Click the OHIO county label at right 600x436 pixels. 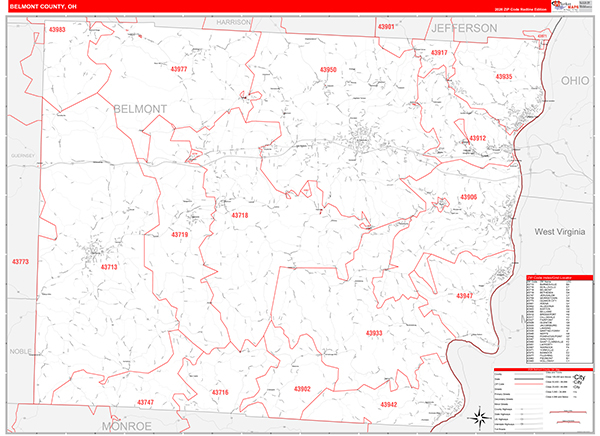pos(575,81)
